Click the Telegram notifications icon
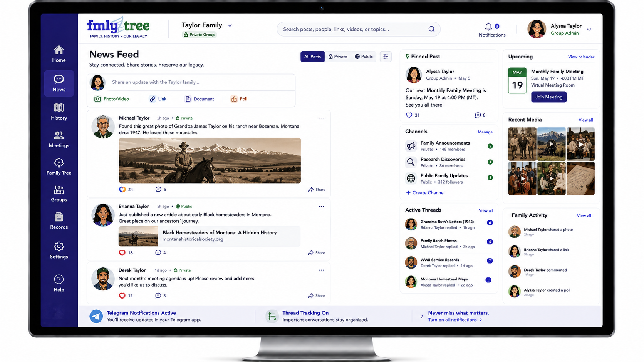The width and height of the screenshot is (644, 362). (x=96, y=316)
